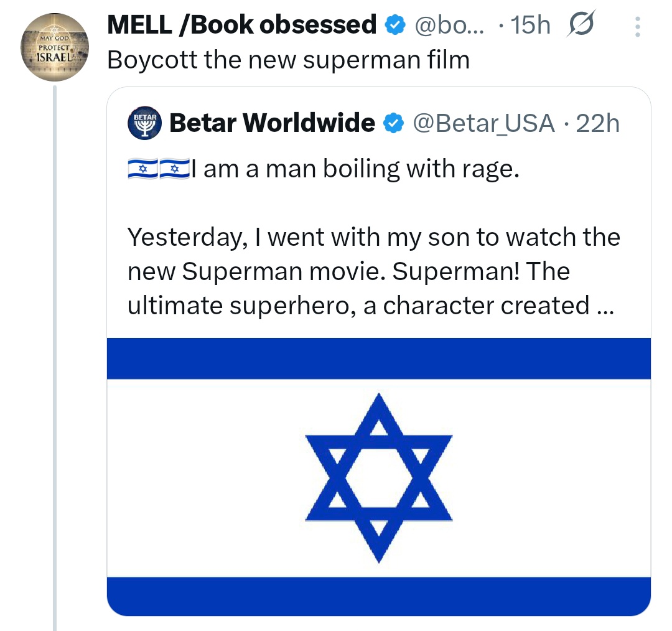672x631 pixels.
Task: Open MELL's profile avatar picture
Action: [x=55, y=47]
